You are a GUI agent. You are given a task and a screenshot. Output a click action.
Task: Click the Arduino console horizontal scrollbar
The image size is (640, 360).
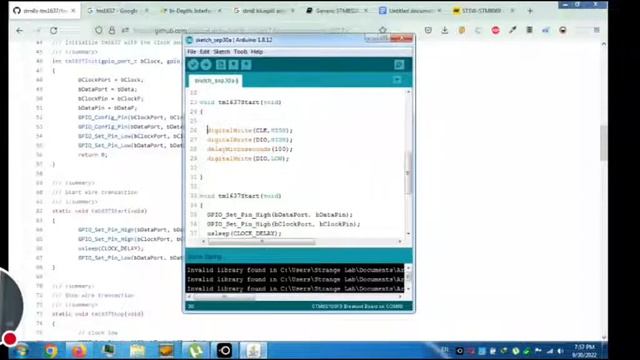point(224,297)
